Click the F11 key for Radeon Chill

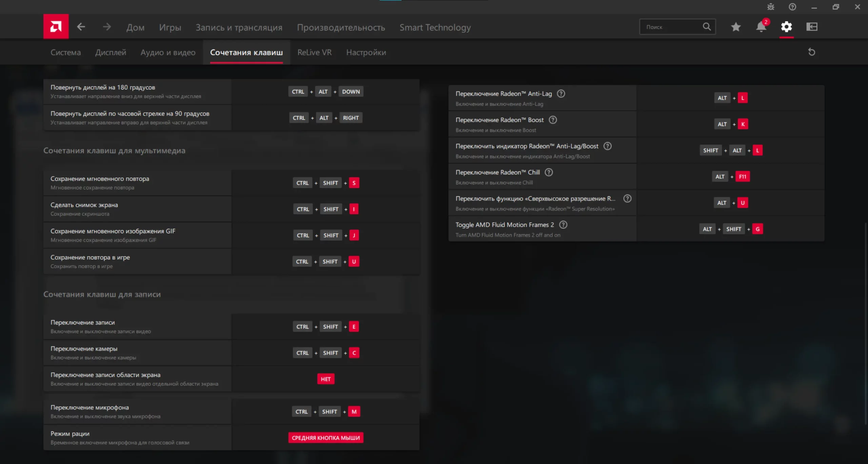743,177
